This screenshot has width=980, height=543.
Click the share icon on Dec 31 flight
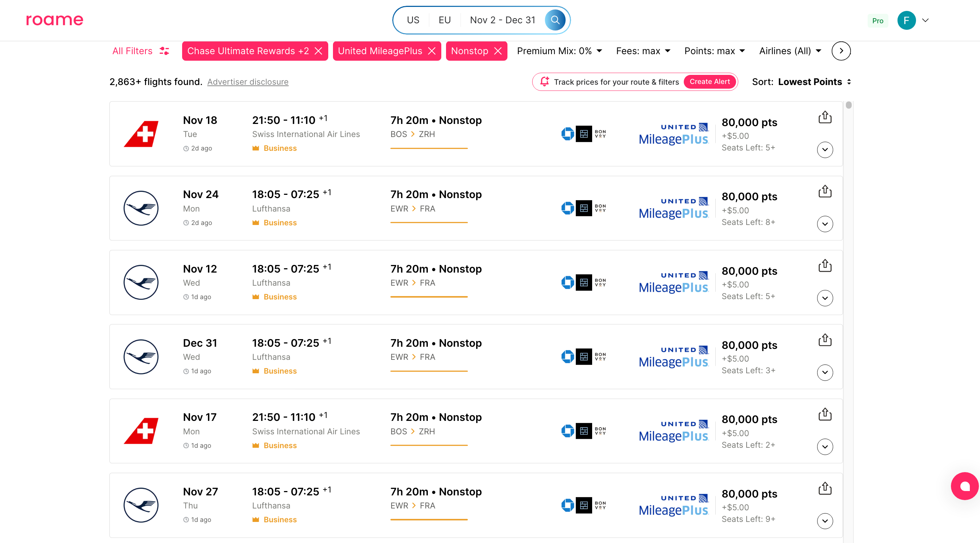[824, 340]
